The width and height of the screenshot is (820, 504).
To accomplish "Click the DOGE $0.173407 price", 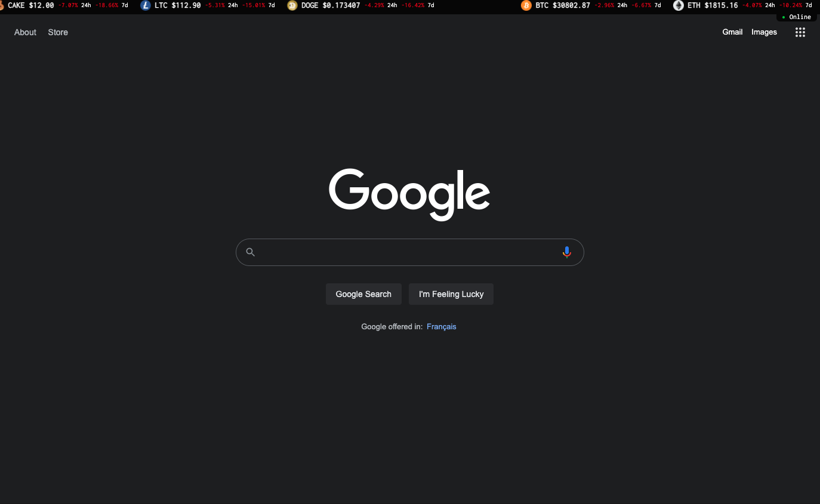I will [331, 5].
